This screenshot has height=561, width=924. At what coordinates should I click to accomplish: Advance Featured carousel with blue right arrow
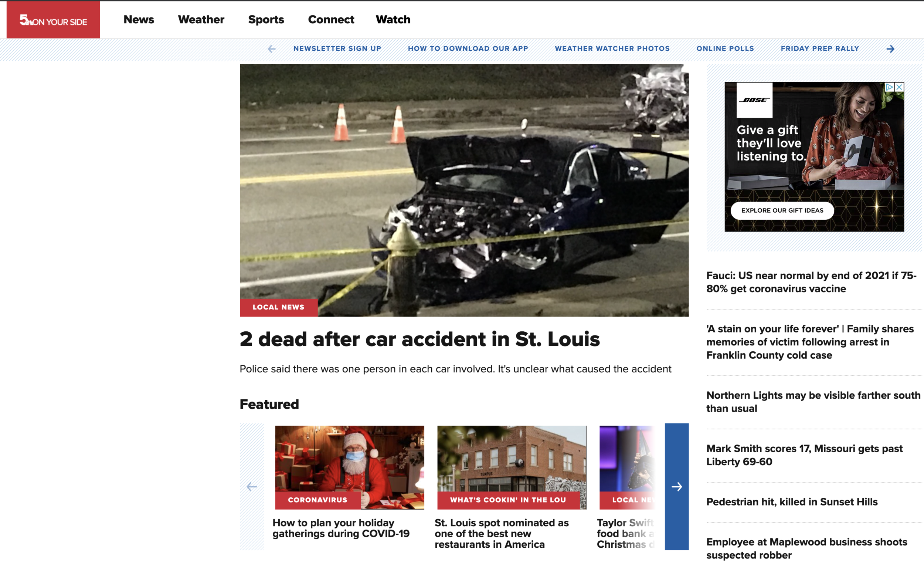click(x=676, y=486)
